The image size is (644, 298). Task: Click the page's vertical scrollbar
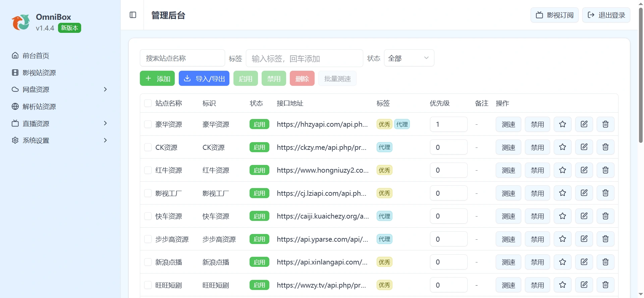point(641,75)
